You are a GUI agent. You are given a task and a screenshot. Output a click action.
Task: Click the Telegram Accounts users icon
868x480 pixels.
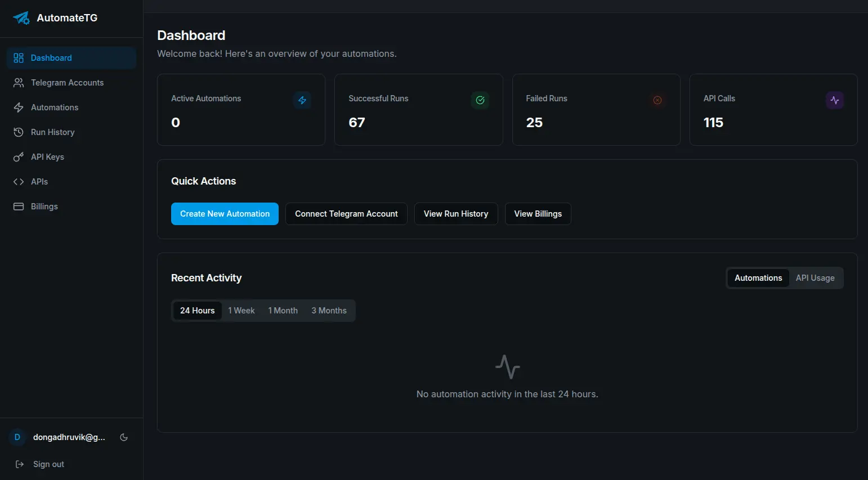19,83
